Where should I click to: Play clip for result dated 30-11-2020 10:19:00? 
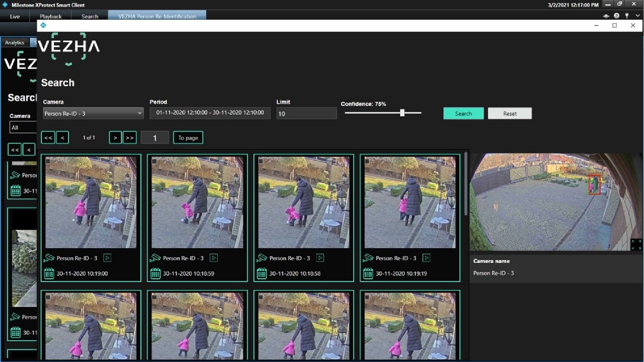pos(107,258)
